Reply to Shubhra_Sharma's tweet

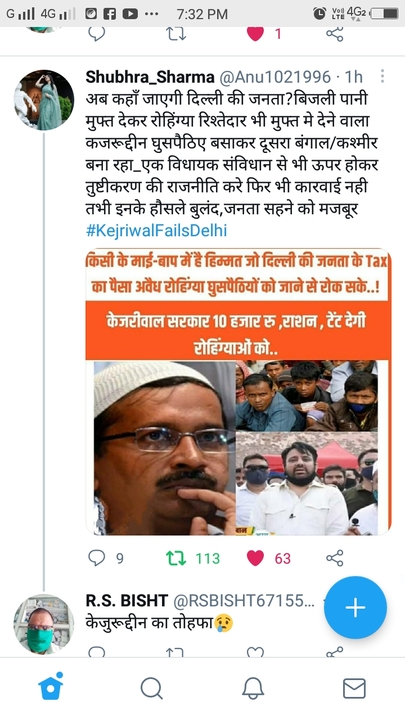[x=96, y=558]
